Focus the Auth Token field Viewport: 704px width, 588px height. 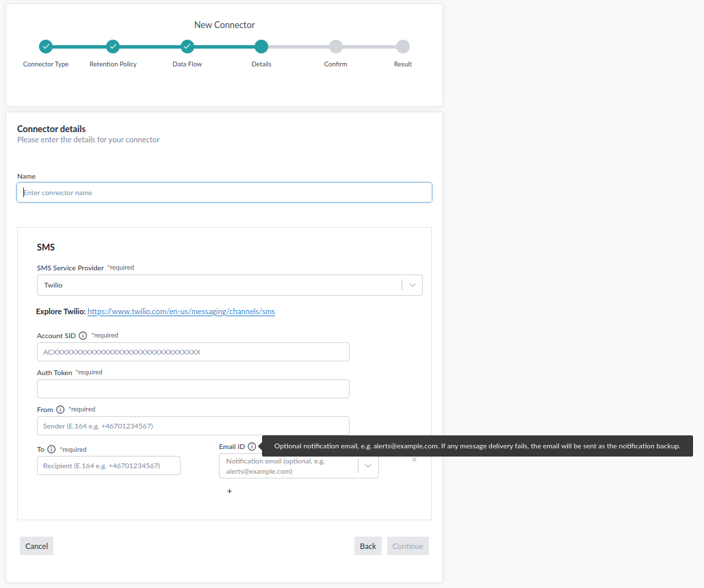click(193, 389)
